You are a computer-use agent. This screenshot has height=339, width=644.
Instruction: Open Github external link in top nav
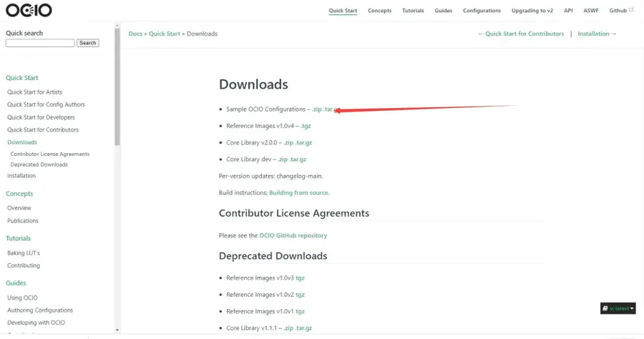tap(621, 11)
